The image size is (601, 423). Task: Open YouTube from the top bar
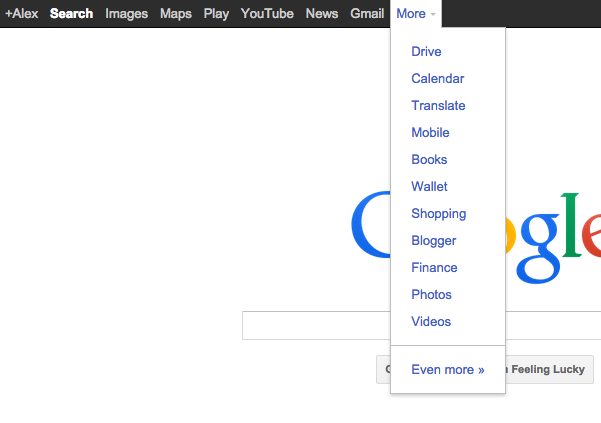(267, 14)
